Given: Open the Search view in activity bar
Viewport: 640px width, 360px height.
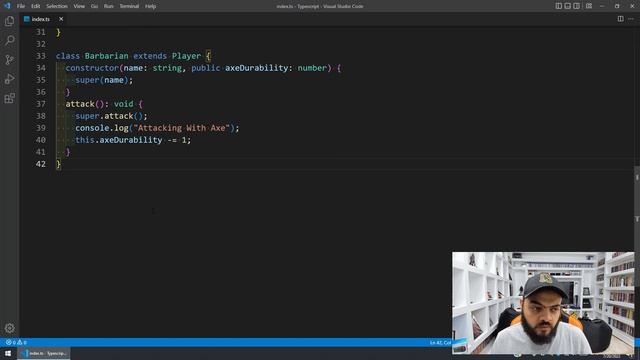Looking at the screenshot, I should click(9, 40).
